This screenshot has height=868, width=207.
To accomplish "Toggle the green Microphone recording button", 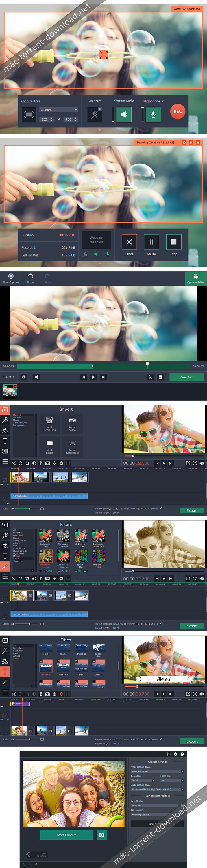I will coord(153,114).
